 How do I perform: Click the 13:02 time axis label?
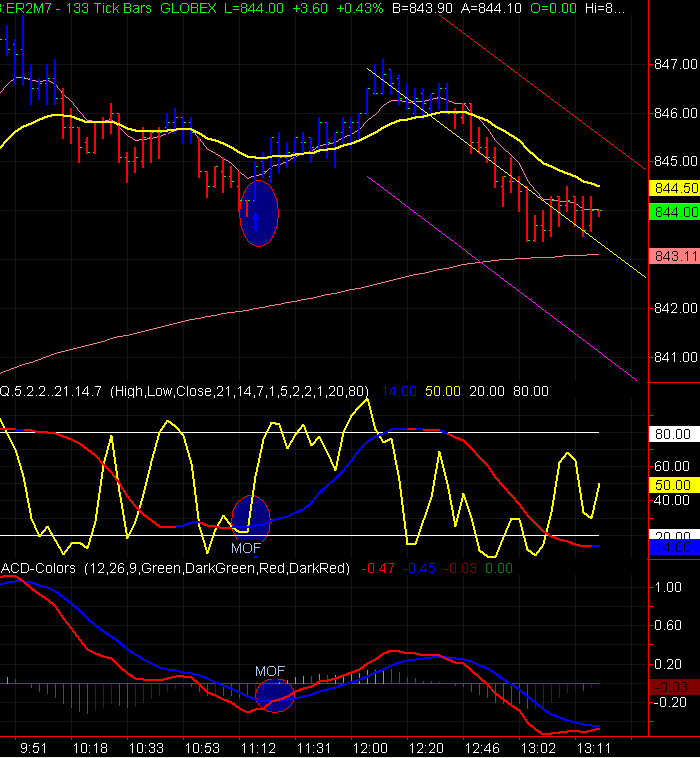click(x=538, y=749)
